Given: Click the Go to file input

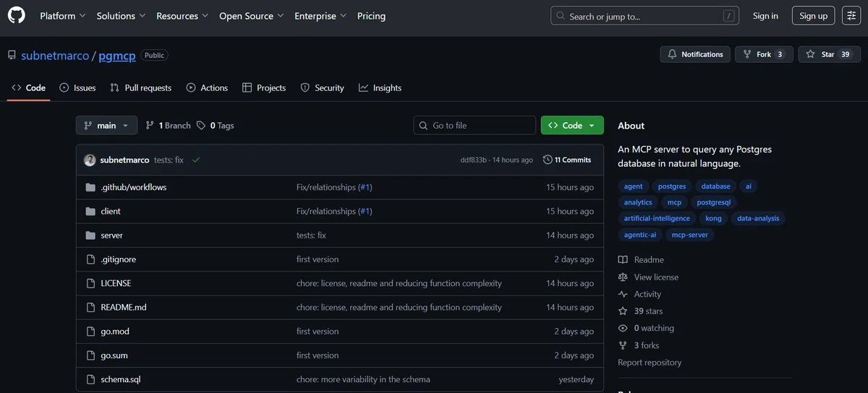Looking at the screenshot, I should 475,126.
